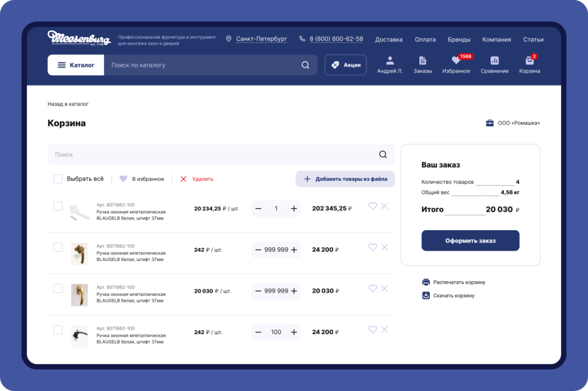This screenshot has height=391, width=588.
Task: Click Добавить товары из файла button
Action: [x=345, y=179]
